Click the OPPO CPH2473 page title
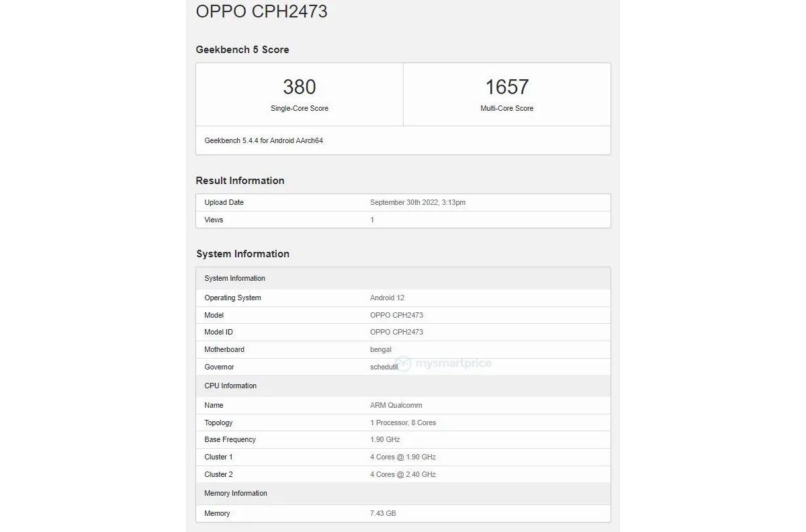 click(x=261, y=11)
